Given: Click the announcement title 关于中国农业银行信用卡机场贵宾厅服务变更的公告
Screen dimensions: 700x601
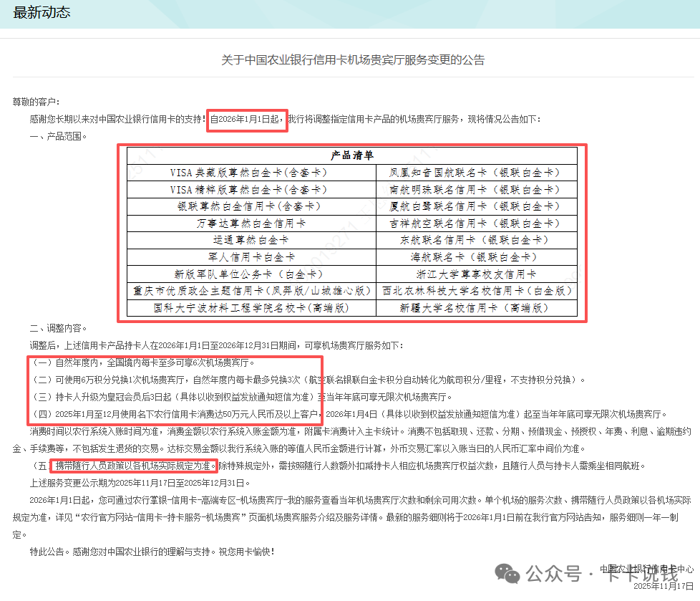Looking at the screenshot, I should click(353, 60).
